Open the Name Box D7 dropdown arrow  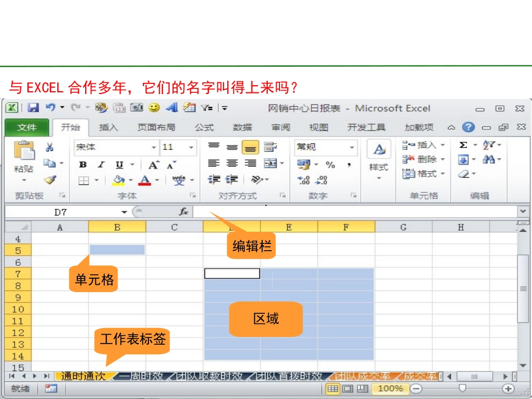tap(124, 212)
